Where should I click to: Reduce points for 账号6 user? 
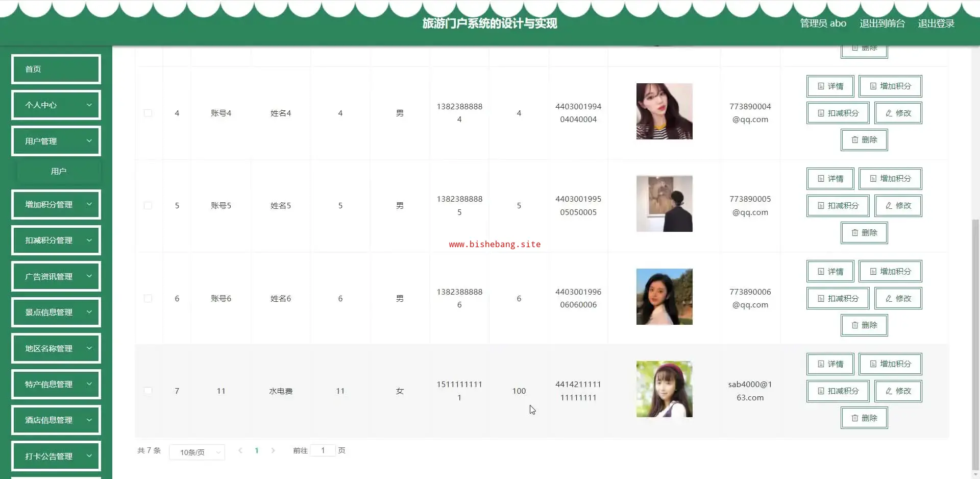[838, 299]
